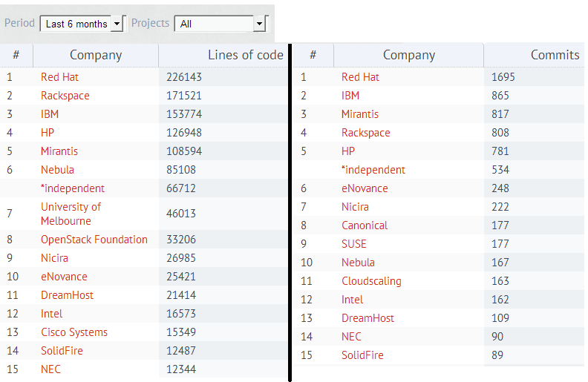This screenshot has width=588, height=382.
Task: Open NEC link in Lines of code table
Action: point(50,369)
